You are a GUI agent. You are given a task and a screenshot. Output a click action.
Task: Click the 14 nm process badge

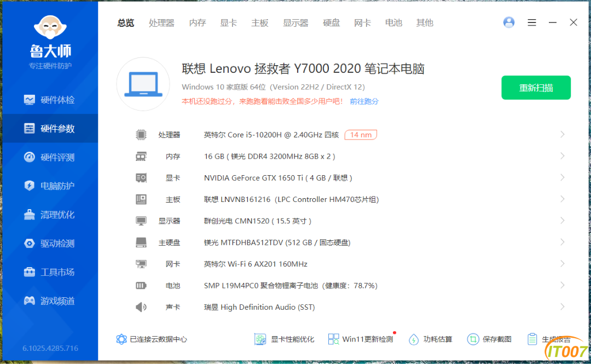coord(361,135)
